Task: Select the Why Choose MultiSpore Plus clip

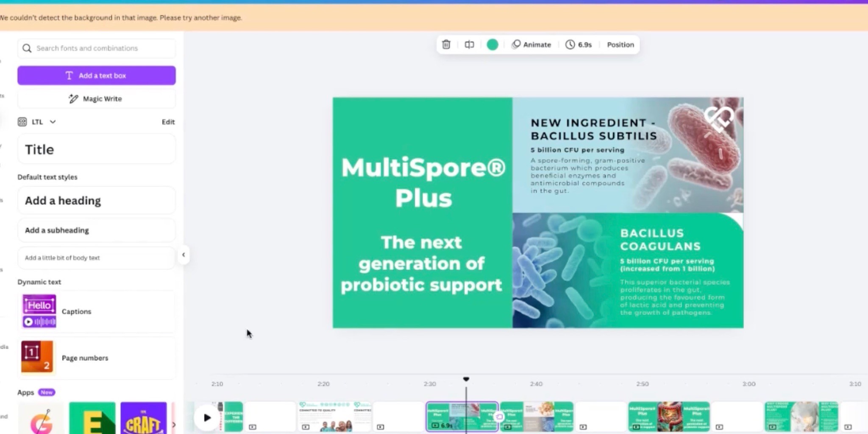Action: [x=801, y=417]
